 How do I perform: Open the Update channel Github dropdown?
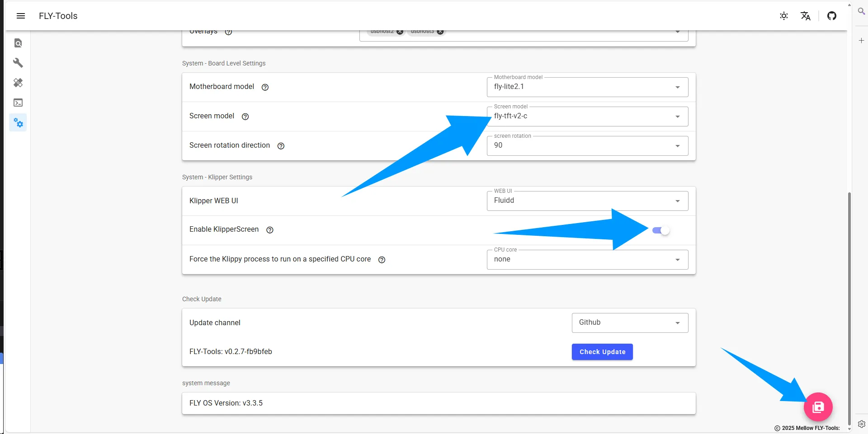point(629,323)
